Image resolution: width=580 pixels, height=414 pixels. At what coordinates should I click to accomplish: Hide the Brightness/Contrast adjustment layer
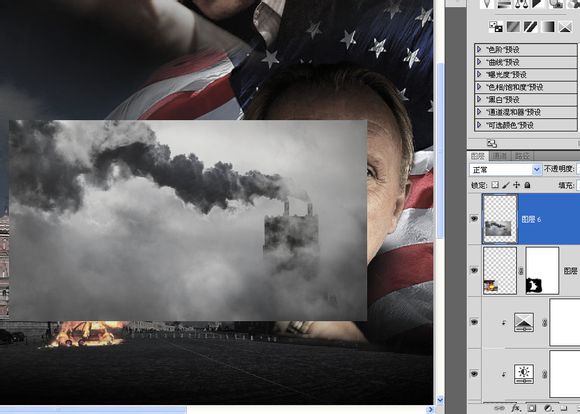pos(474,374)
